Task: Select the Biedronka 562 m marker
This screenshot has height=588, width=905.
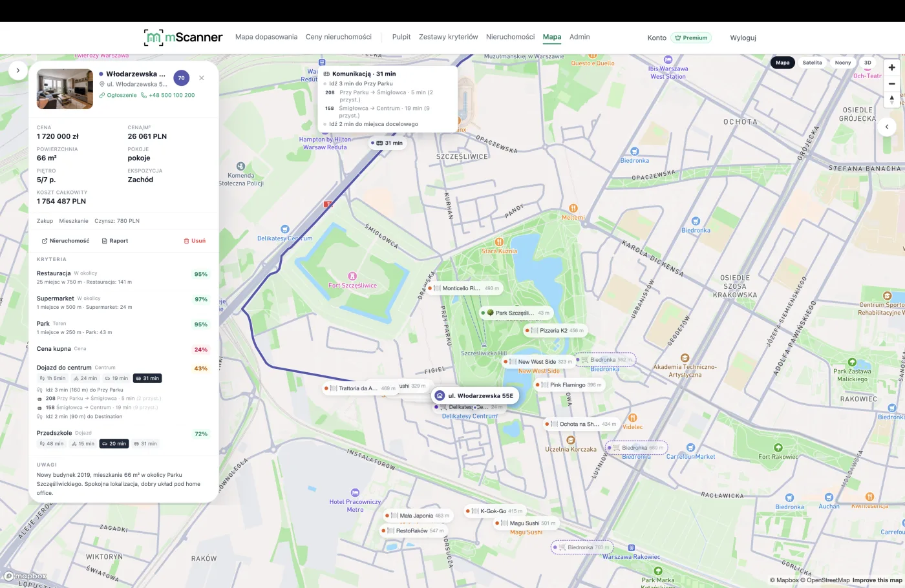Action: [x=605, y=360]
